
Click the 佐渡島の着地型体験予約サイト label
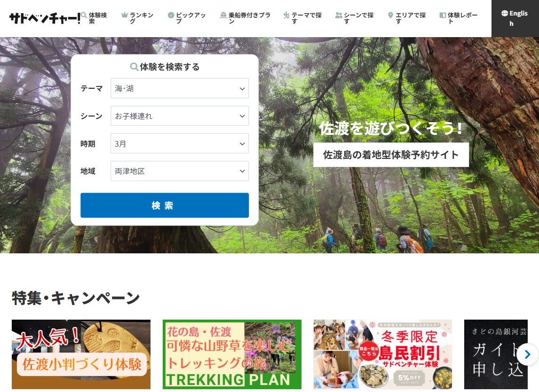click(x=391, y=155)
